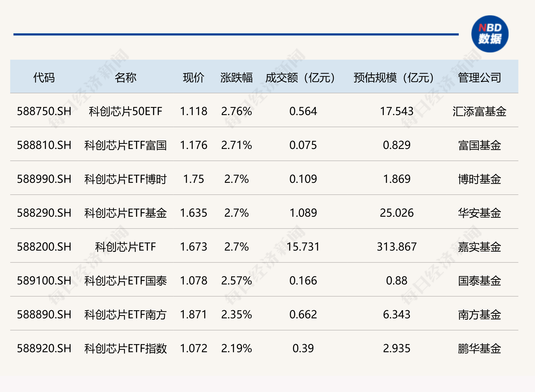Screen dimensions: 535x392
Task: Click 科创芯片ETF基金 name cell
Action: [x=126, y=213]
